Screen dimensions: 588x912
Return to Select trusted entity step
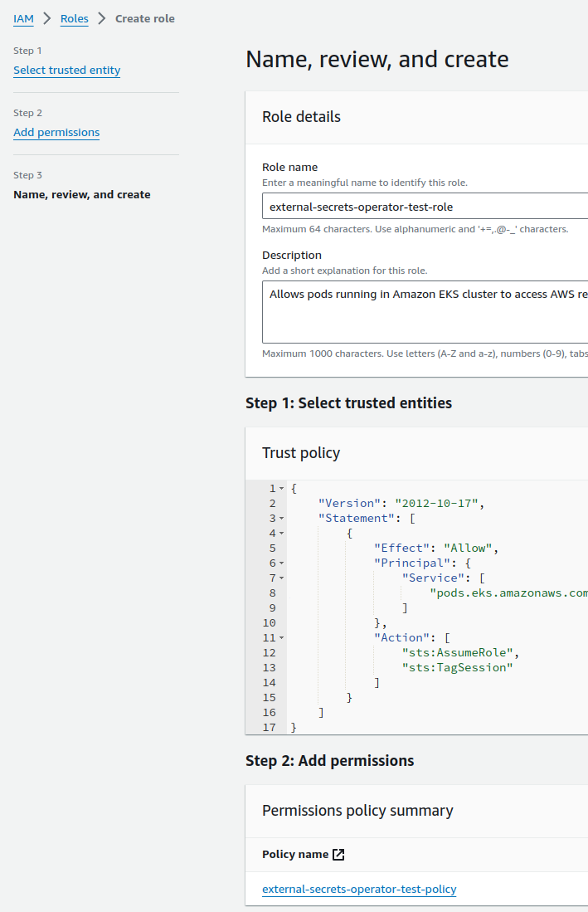(x=67, y=71)
